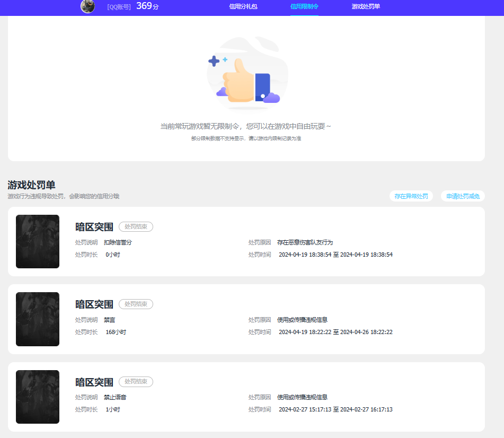Click the 申请处罚减免 button
The height and width of the screenshot is (438, 504).
click(x=463, y=196)
